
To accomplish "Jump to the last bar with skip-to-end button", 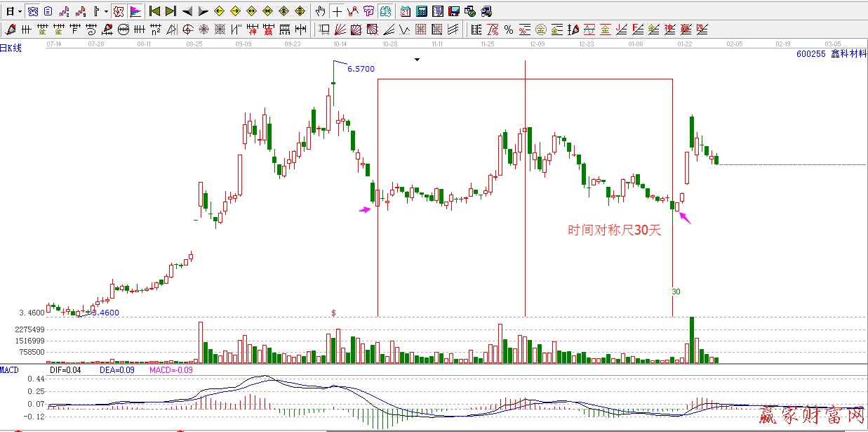I will [x=171, y=11].
